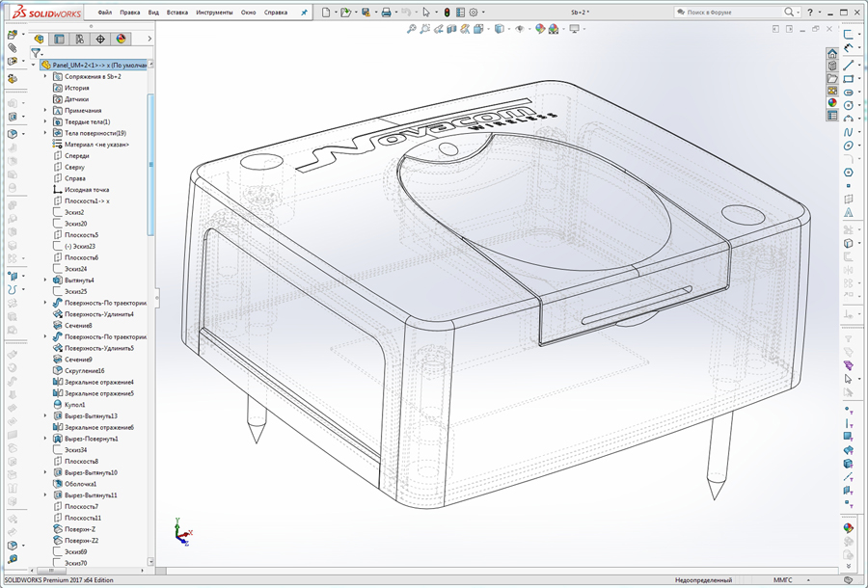Undo the last action via the Undo icon
This screenshot has height=588, width=868.
(406, 12)
